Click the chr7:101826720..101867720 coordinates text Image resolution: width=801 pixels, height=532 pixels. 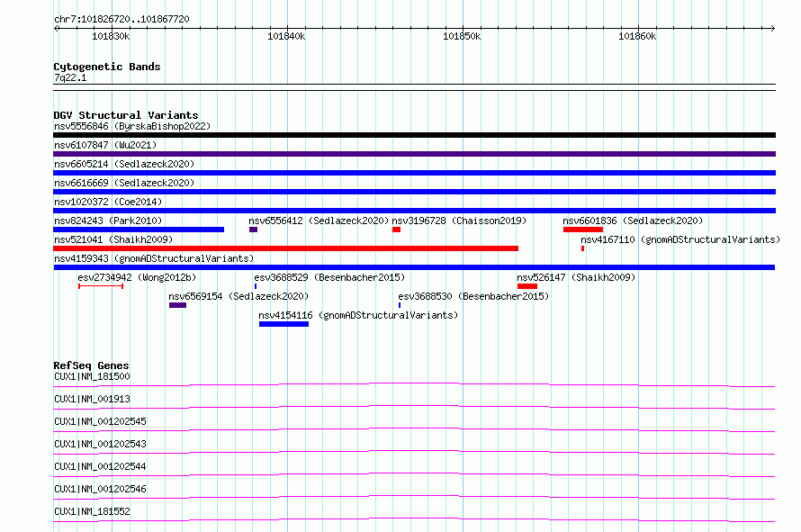[121, 19]
